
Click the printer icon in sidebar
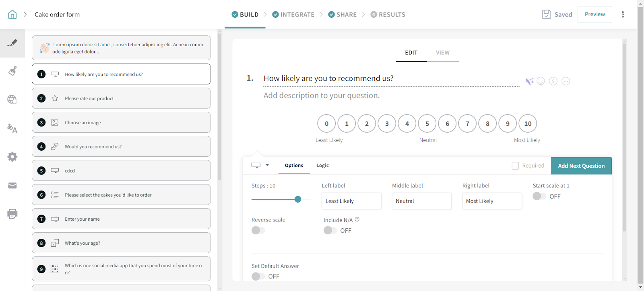tap(12, 214)
